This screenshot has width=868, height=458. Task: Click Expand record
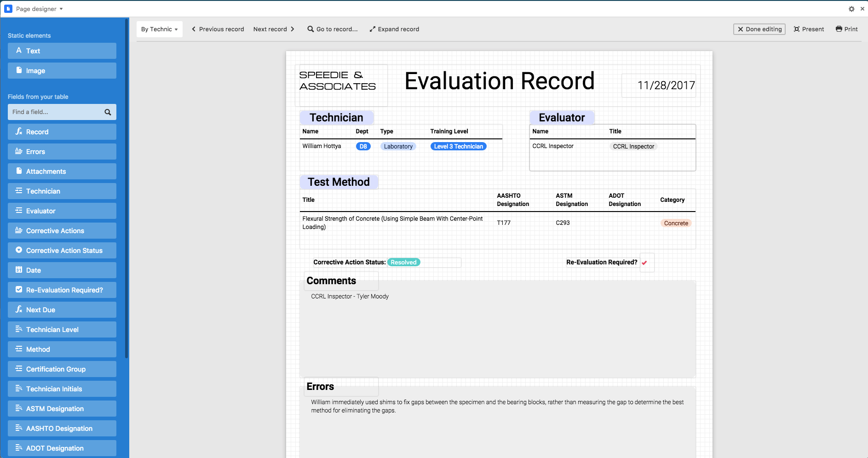[x=394, y=29]
